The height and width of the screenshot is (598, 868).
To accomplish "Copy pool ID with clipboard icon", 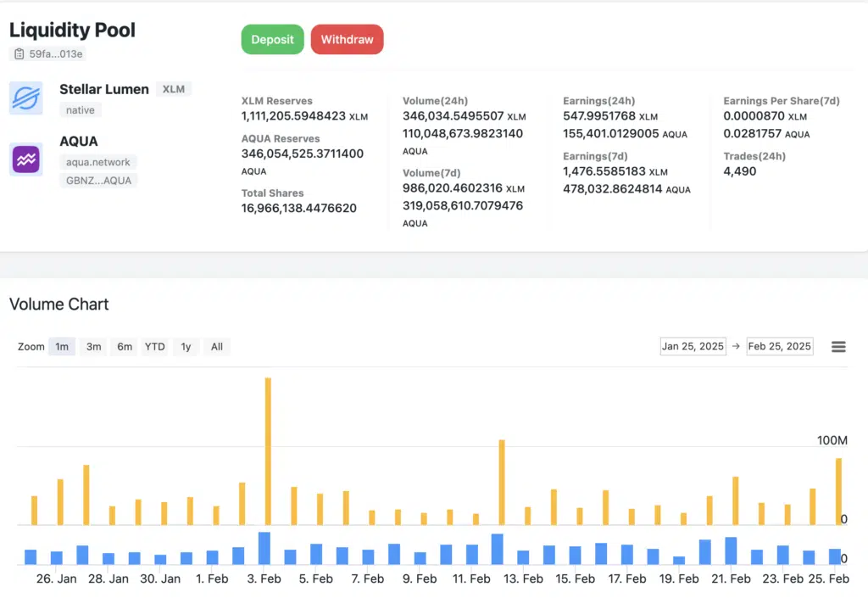I will click(19, 53).
